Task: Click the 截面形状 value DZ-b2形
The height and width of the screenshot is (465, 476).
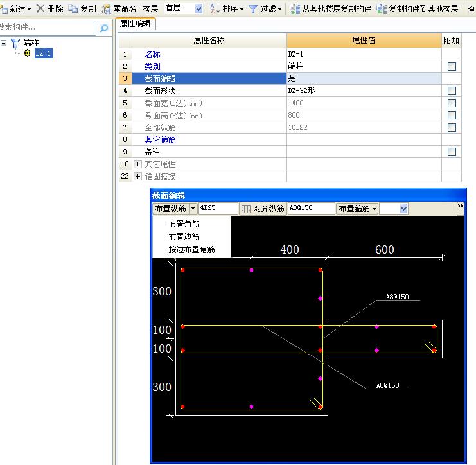Action: [x=364, y=91]
